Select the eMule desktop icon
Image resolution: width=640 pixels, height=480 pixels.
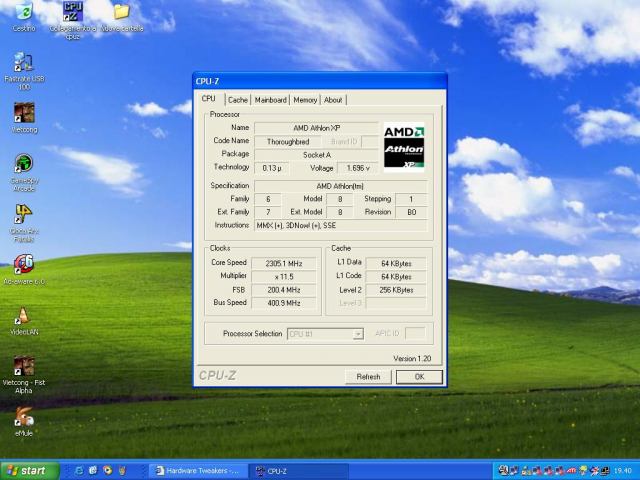pyautogui.click(x=24, y=422)
